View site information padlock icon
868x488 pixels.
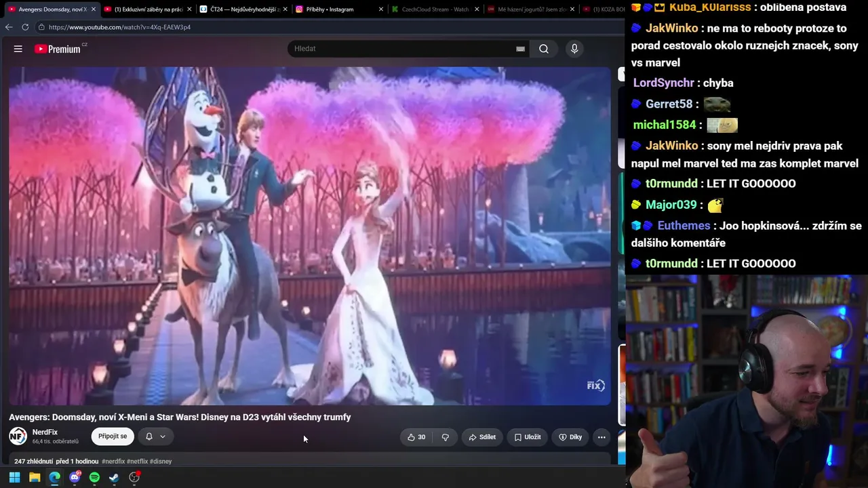41,27
